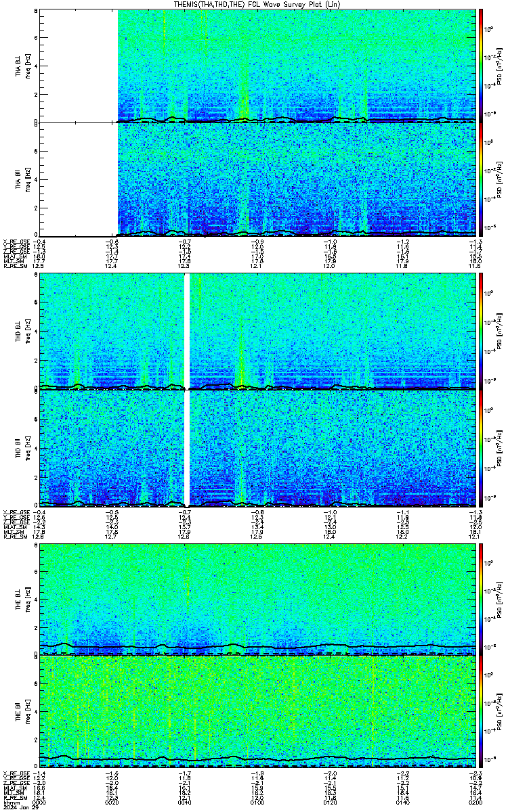The height and width of the screenshot is (812, 508).
Task: Click the blank no-data region in THA B-perpendicular
Action: pos(79,66)
